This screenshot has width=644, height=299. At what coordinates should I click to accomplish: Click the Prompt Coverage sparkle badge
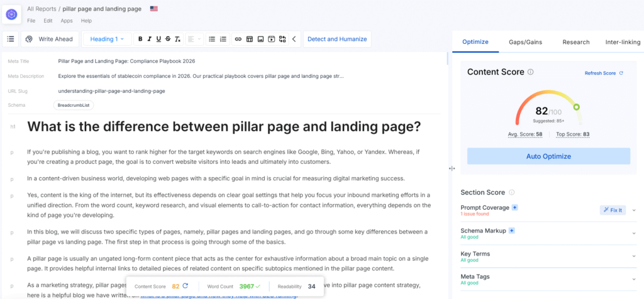click(x=514, y=207)
